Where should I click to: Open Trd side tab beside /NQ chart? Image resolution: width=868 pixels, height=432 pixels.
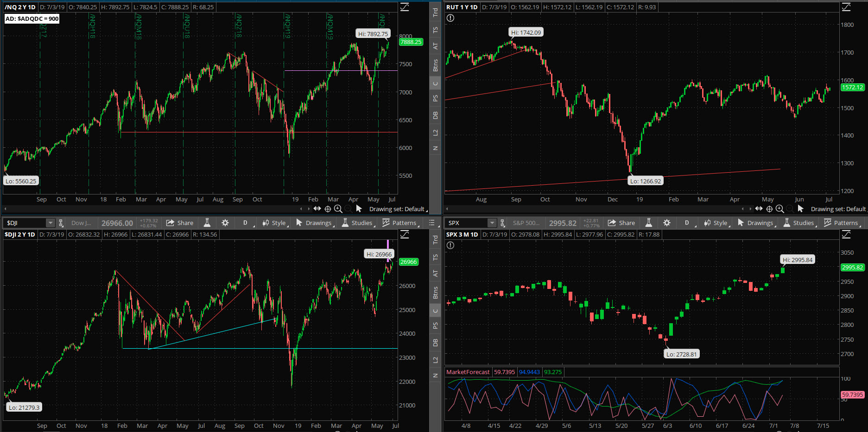[435, 13]
